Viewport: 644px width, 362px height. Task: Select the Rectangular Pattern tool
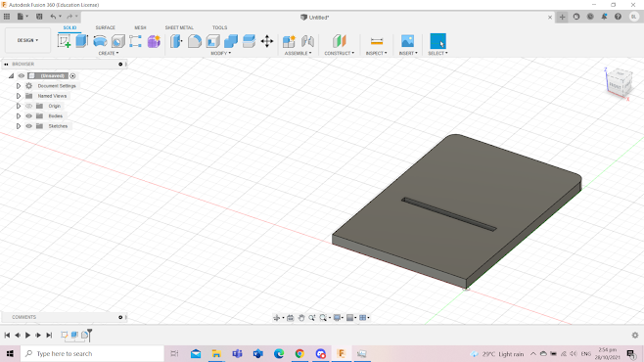click(135, 41)
